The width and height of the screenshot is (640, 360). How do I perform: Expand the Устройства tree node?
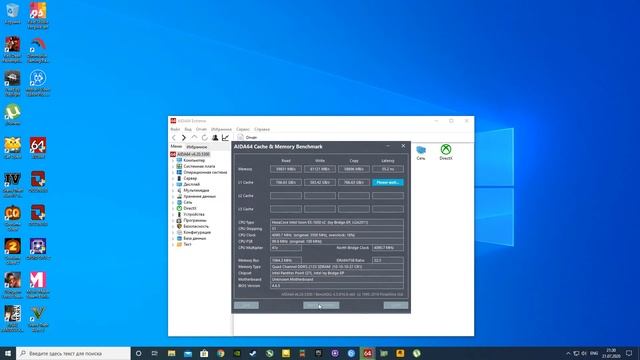[x=173, y=214]
